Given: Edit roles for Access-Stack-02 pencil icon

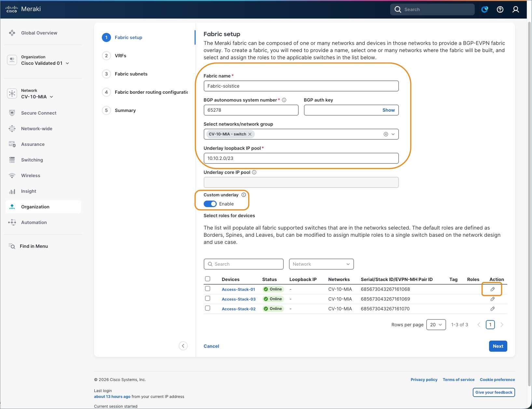Looking at the screenshot, I should [x=493, y=309].
